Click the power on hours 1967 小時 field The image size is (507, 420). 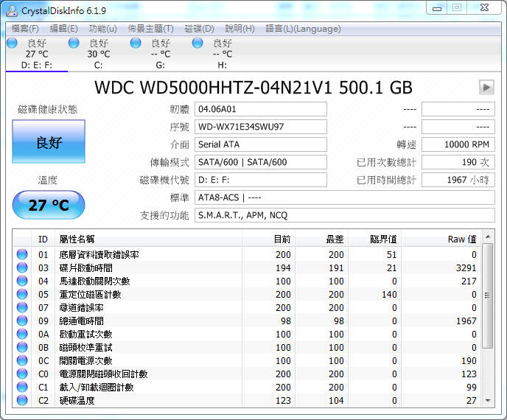[458, 180]
